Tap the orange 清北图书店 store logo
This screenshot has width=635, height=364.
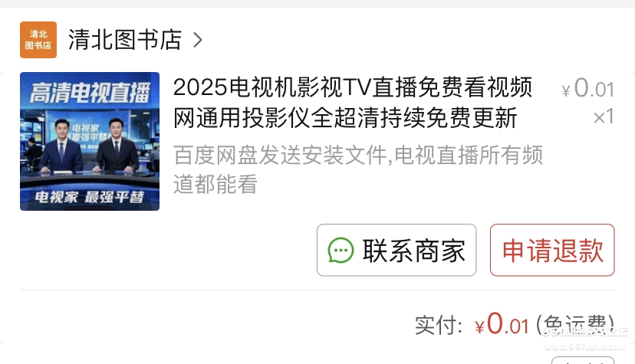coord(38,40)
